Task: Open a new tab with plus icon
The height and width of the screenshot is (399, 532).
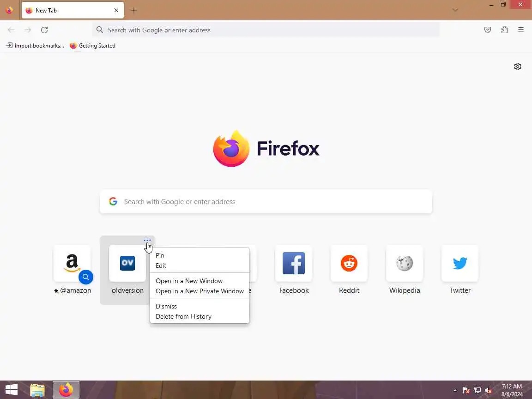Action: coord(133,11)
